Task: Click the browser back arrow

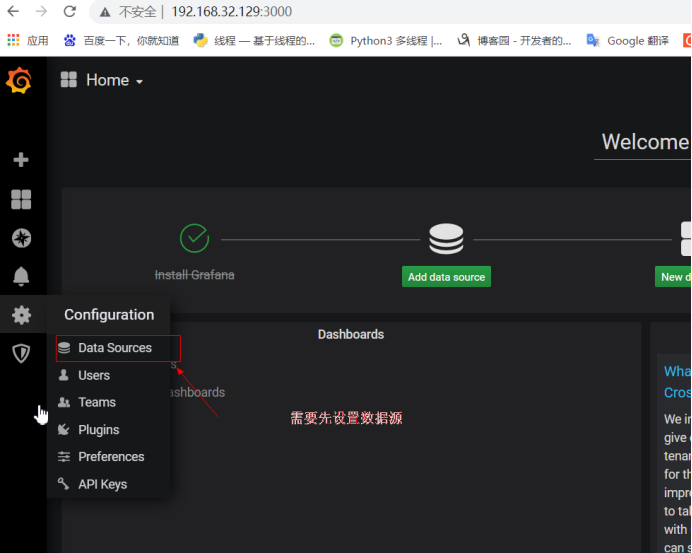Action: [x=13, y=11]
